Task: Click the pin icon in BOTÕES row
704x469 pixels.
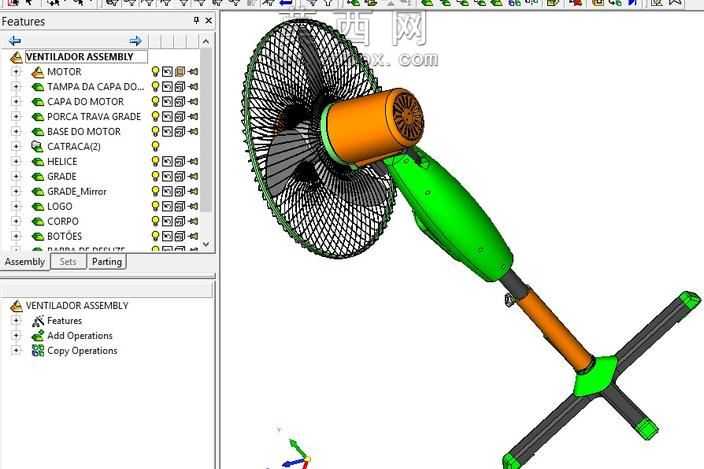Action: [x=194, y=236]
